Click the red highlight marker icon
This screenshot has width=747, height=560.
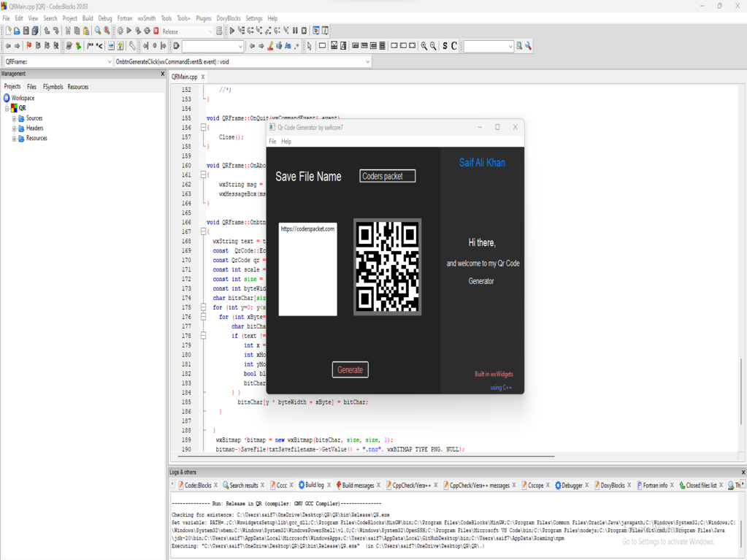tap(270, 46)
